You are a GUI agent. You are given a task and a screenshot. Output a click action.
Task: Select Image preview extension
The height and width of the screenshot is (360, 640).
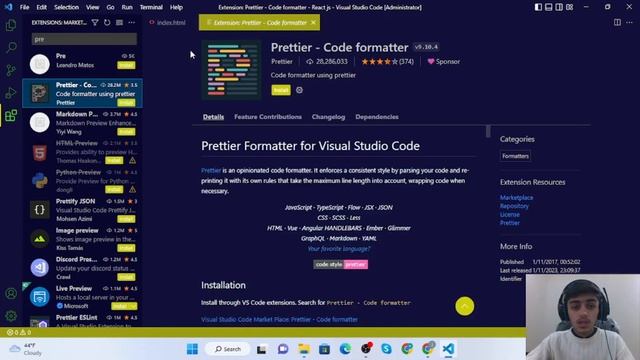coord(82,239)
